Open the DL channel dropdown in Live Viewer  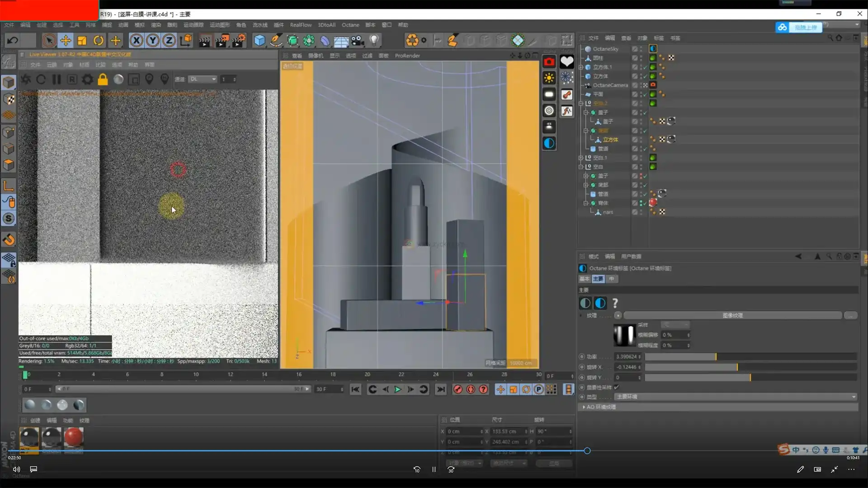pos(203,79)
